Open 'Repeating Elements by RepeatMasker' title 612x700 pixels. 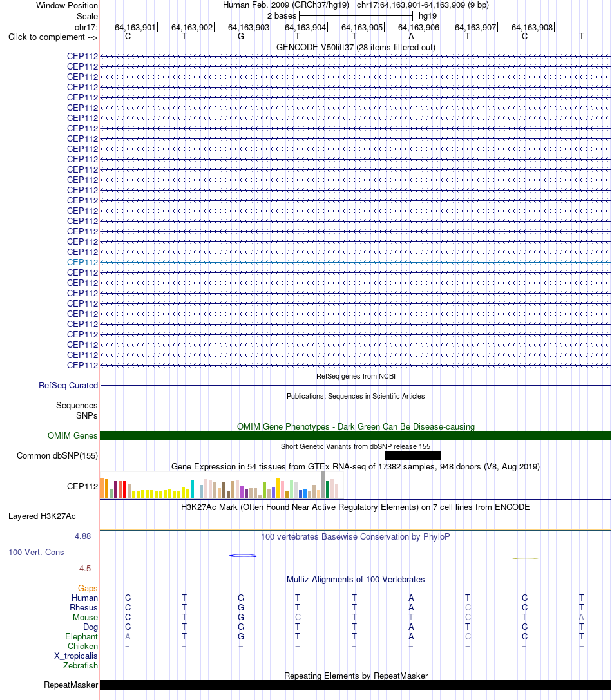[x=356, y=676]
